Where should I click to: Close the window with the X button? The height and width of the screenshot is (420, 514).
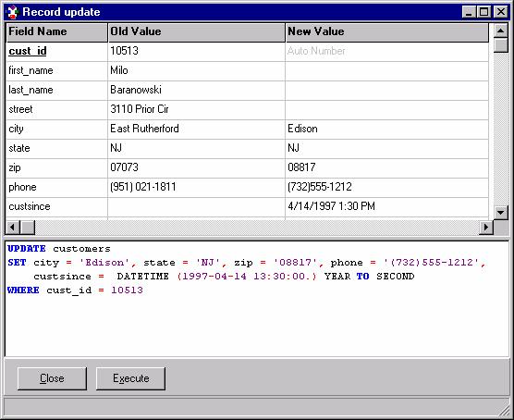coord(500,12)
